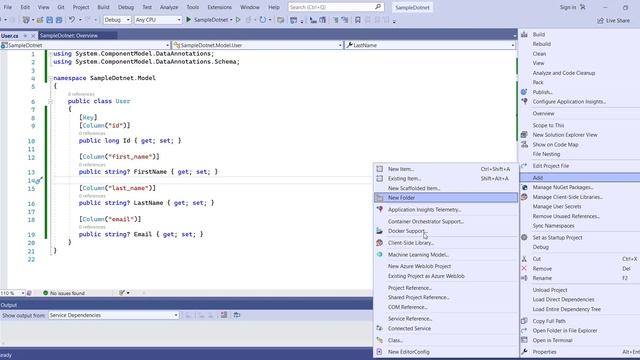Click the Live Share icon
The height and width of the screenshot is (360, 640).
(x=600, y=20)
